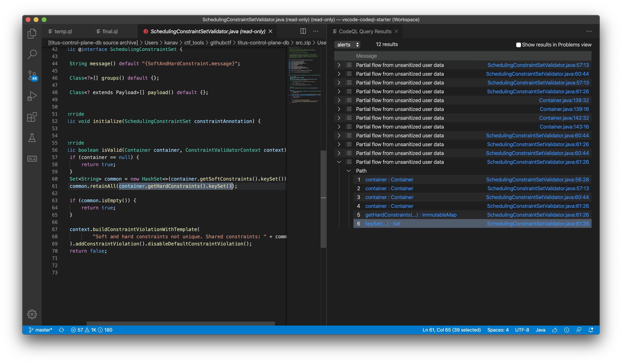Open the Manage gear settings
The image size is (622, 364).
coord(32,314)
